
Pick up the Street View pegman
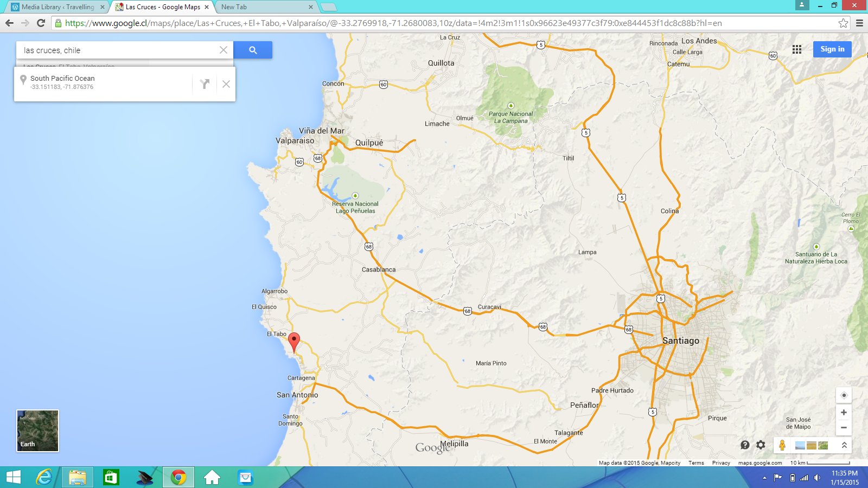(x=782, y=445)
